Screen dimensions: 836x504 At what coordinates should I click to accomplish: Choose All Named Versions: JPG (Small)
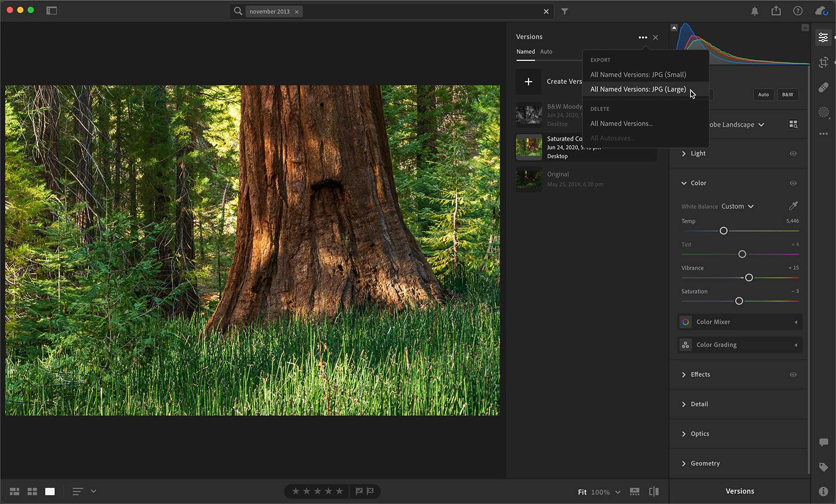tap(638, 74)
